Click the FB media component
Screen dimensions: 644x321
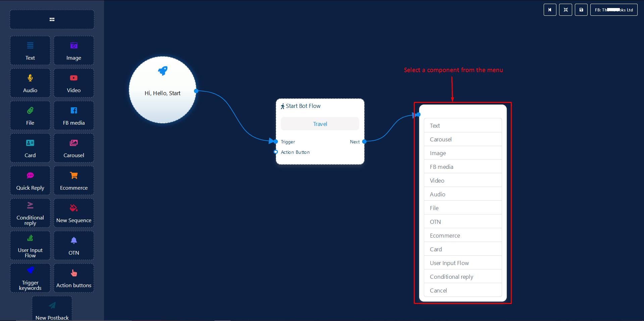pyautogui.click(x=74, y=116)
